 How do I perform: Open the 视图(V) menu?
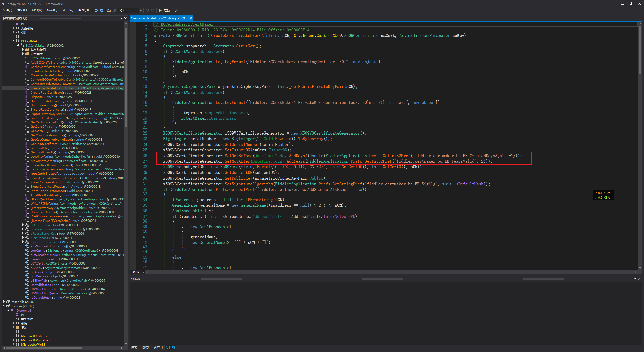tap(37, 10)
